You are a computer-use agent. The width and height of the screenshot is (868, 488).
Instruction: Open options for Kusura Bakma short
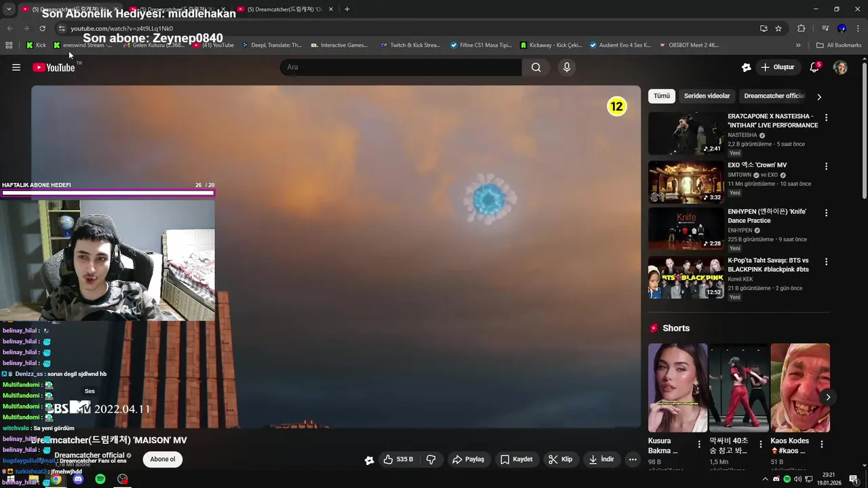(x=699, y=445)
